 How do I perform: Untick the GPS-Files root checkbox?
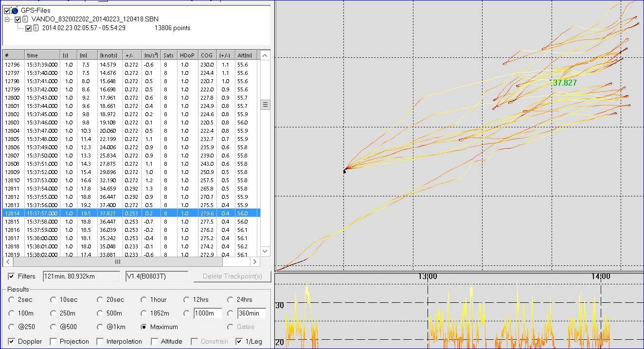point(7,10)
